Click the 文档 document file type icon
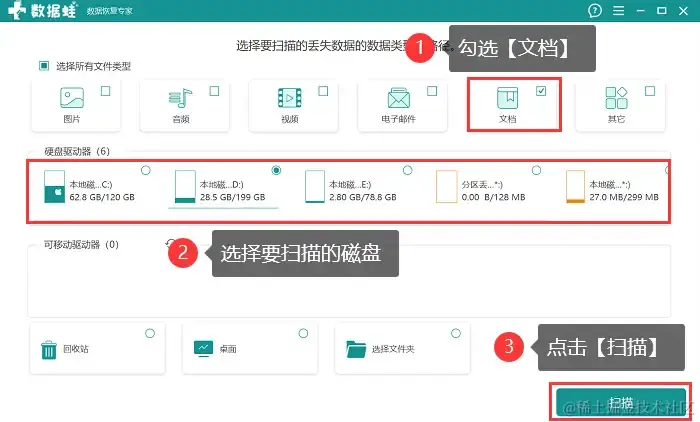700x422 pixels. 508,98
